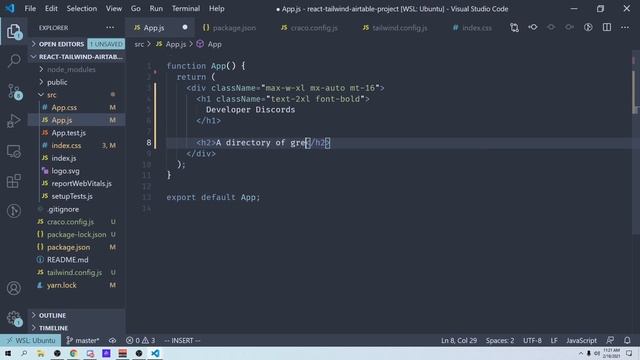Open the Help menu

click(x=216, y=9)
